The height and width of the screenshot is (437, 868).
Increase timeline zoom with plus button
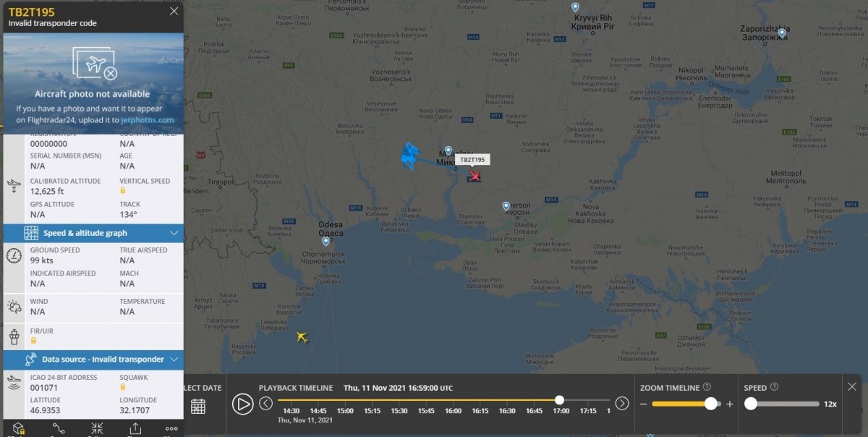pos(729,404)
